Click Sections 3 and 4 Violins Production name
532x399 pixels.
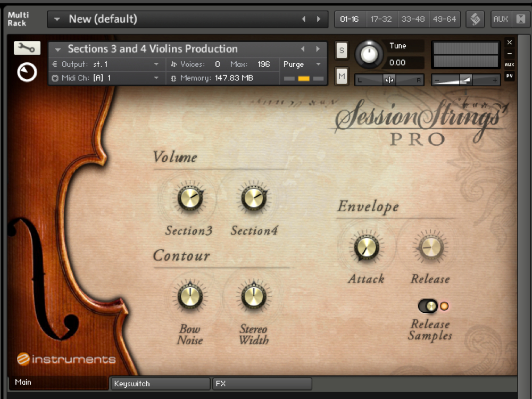[x=153, y=49]
